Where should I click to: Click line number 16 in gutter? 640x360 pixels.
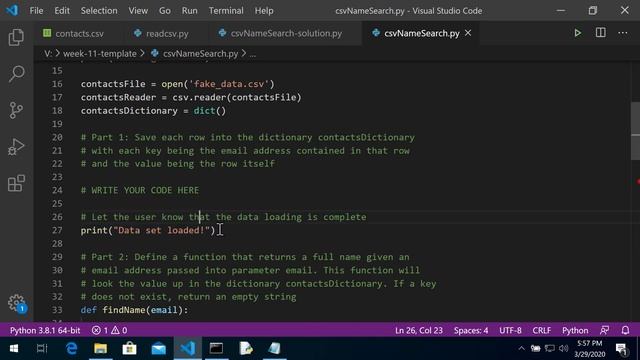point(57,84)
